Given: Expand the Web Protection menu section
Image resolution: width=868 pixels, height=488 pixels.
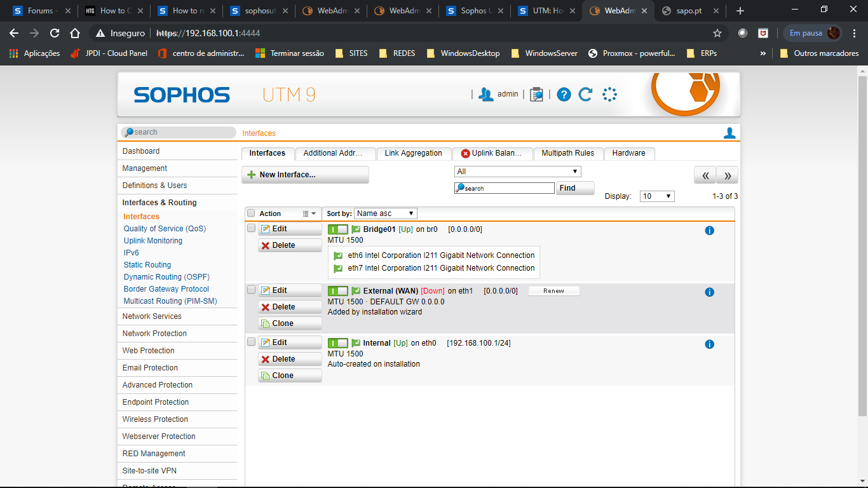Looking at the screenshot, I should pos(177,351).
